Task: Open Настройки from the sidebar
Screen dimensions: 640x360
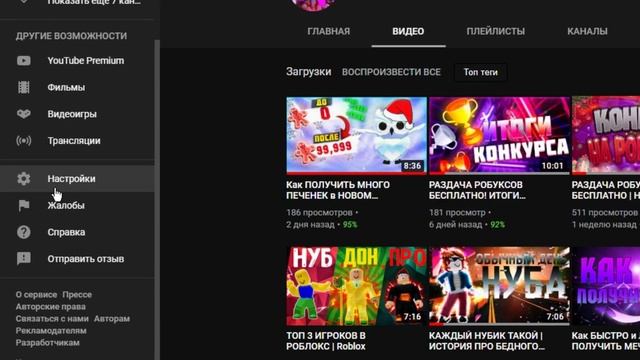Action: [77, 178]
